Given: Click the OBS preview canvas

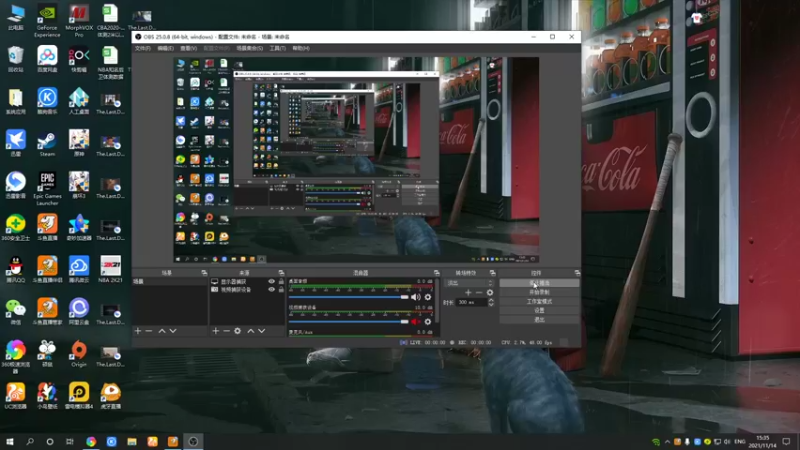Looking at the screenshot, I should (x=356, y=160).
